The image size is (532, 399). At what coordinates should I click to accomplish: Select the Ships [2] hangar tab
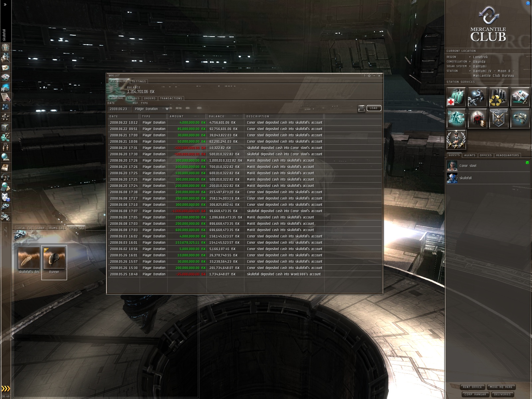[76, 228]
